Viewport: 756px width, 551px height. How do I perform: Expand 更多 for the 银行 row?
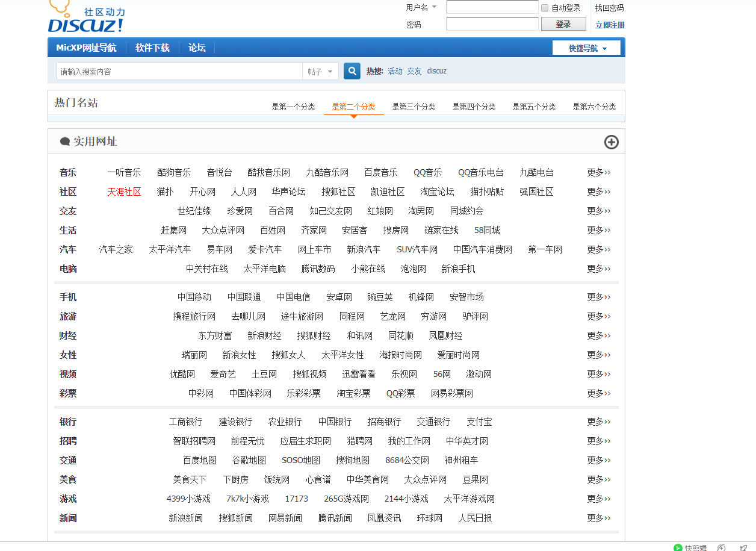[x=599, y=422]
